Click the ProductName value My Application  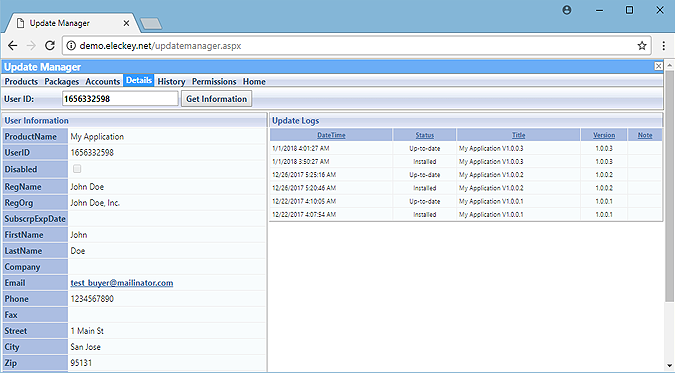[x=97, y=137]
